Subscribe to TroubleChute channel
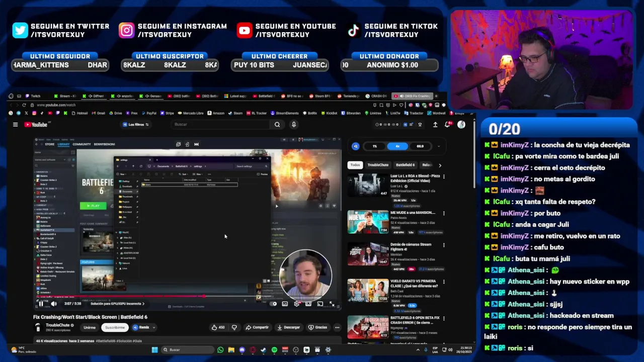 coord(115,327)
